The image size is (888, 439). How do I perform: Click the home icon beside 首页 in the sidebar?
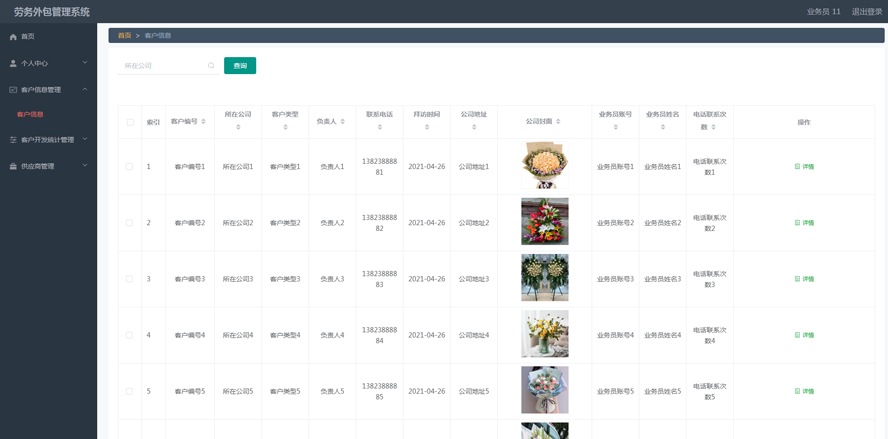point(13,37)
